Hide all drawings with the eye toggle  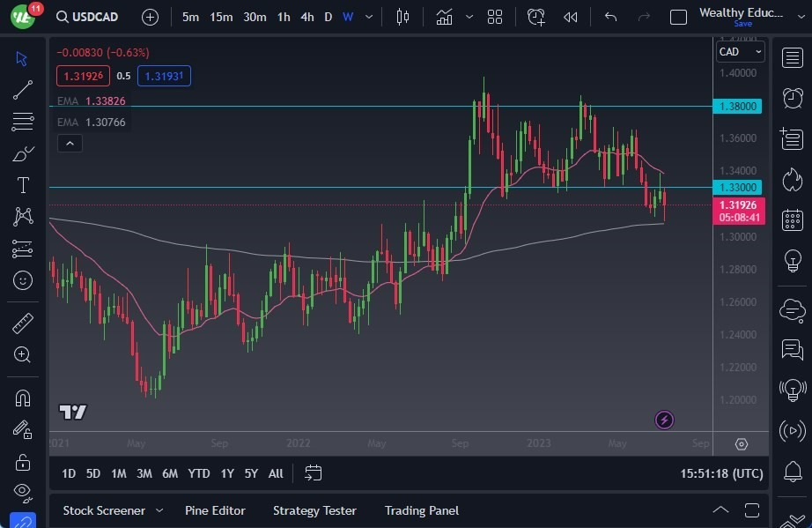pyautogui.click(x=22, y=490)
